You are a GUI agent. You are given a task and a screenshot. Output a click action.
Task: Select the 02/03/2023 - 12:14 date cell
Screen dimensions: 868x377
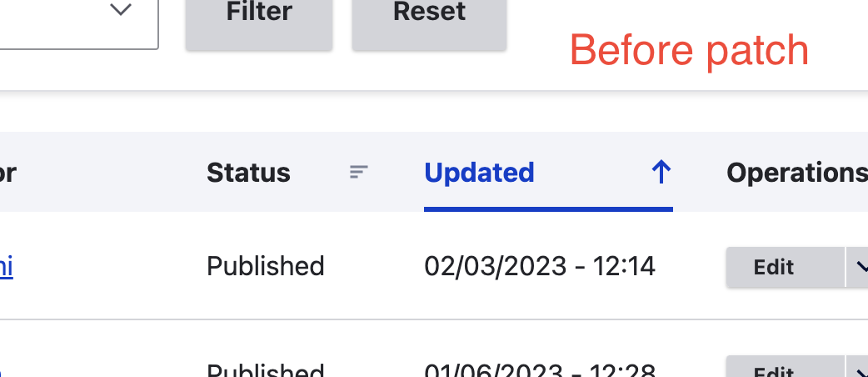pos(540,267)
